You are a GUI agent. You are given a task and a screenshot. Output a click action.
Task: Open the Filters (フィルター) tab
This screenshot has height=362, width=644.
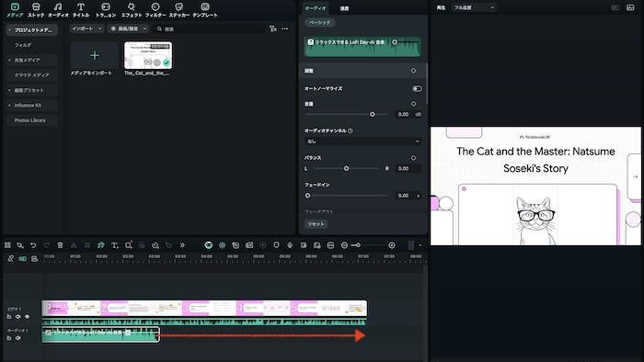(155, 10)
